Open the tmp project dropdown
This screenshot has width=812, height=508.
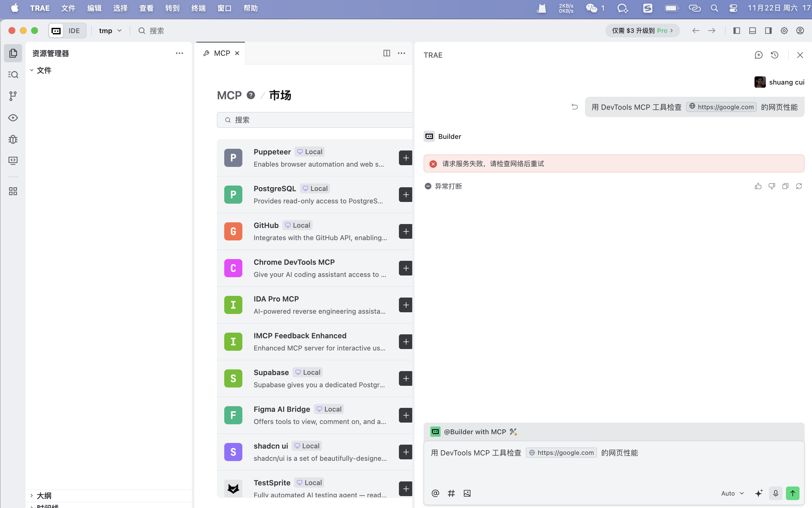110,31
